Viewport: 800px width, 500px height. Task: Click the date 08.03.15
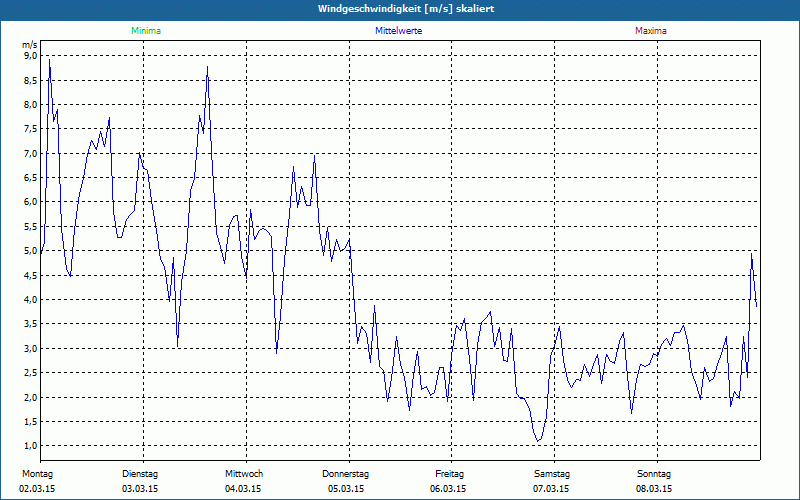[x=654, y=489]
